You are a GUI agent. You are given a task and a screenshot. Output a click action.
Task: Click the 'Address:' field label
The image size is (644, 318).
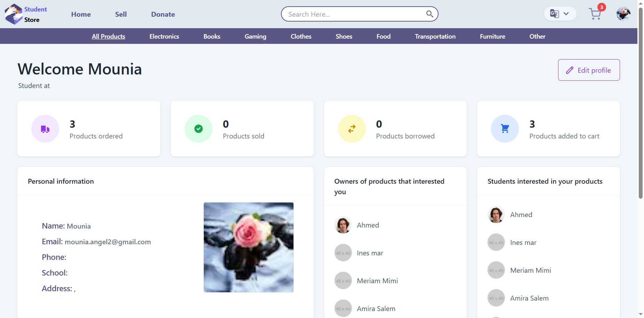(x=57, y=288)
